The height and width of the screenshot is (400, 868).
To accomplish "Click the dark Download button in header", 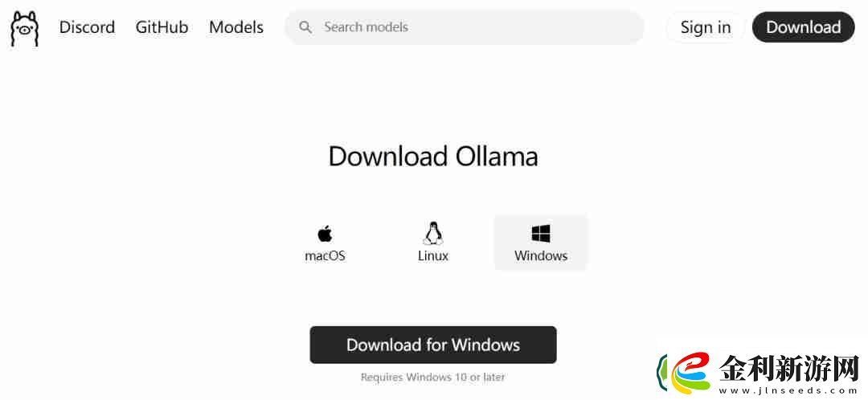I will pos(803,27).
